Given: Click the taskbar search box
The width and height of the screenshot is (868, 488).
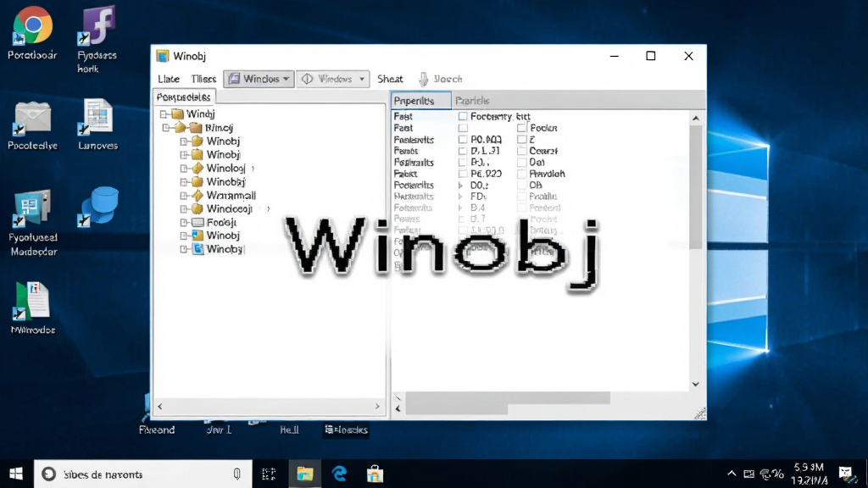Looking at the screenshot, I should click(142, 474).
